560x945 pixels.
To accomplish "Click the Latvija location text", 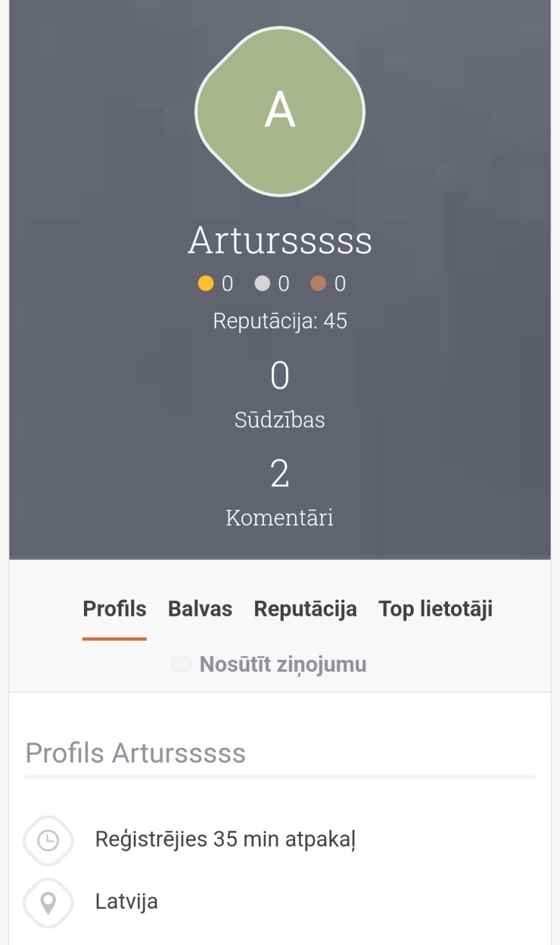I will pyautogui.click(x=126, y=901).
